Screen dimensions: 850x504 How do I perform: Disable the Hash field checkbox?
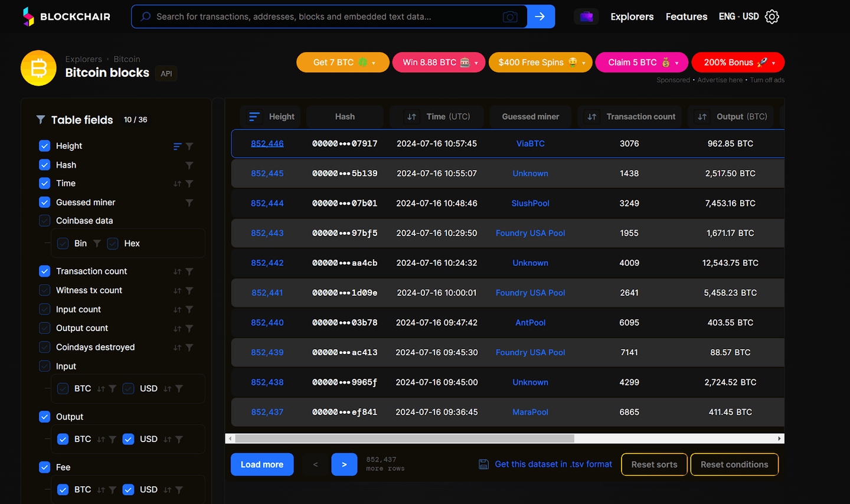[x=44, y=165]
